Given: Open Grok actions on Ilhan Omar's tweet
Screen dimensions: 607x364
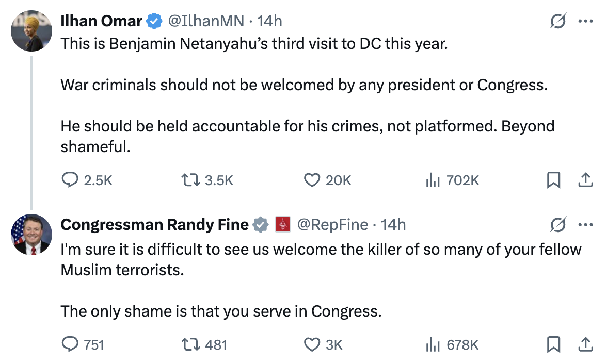Looking at the screenshot, I should [557, 22].
